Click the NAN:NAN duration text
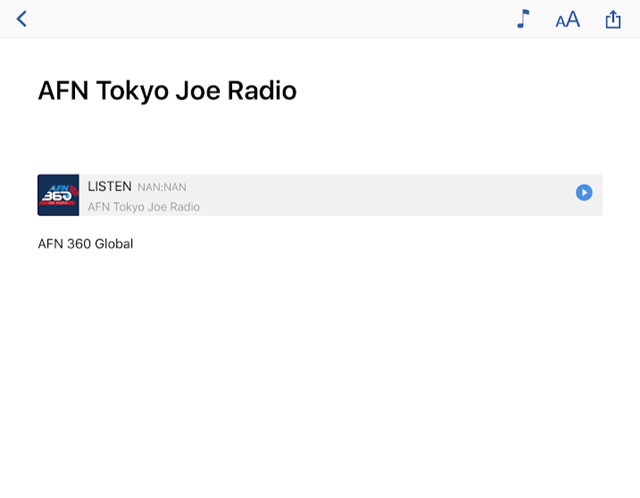Screen dimensions: 640x498 coord(162,187)
